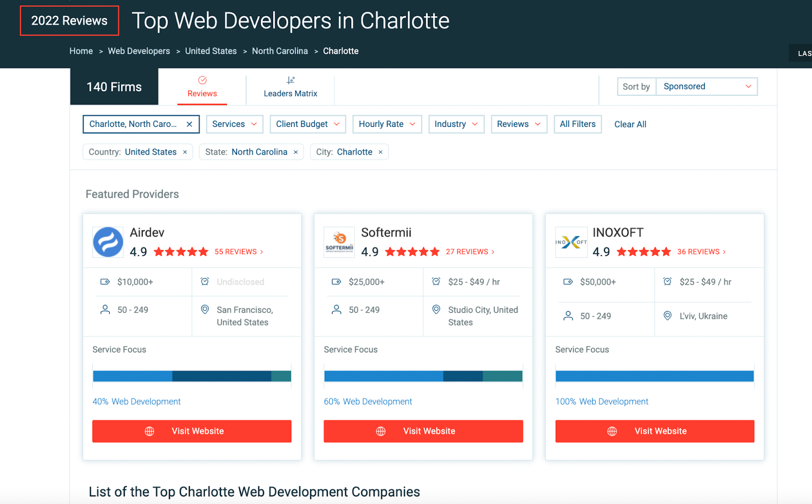This screenshot has width=812, height=504.
Task: Click the INOXOFT company name
Action: coord(618,232)
